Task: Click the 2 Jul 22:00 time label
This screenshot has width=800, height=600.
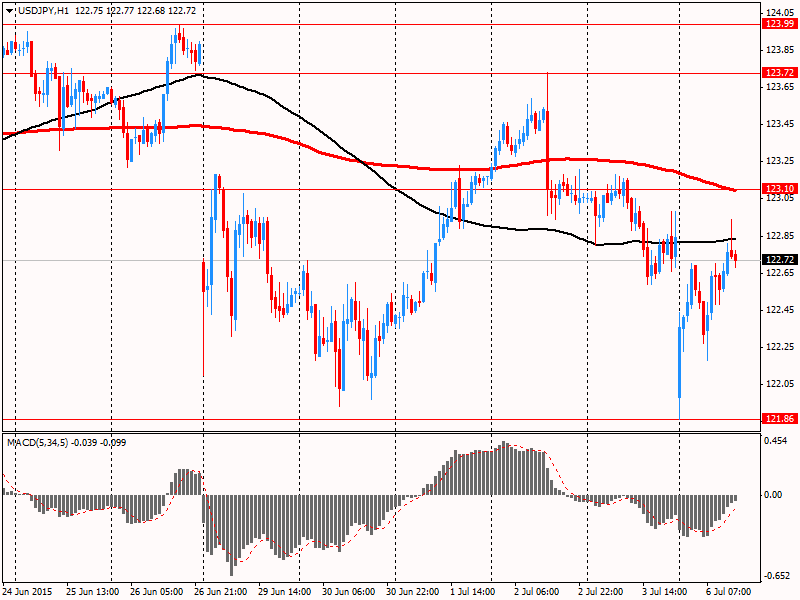Action: (601, 592)
